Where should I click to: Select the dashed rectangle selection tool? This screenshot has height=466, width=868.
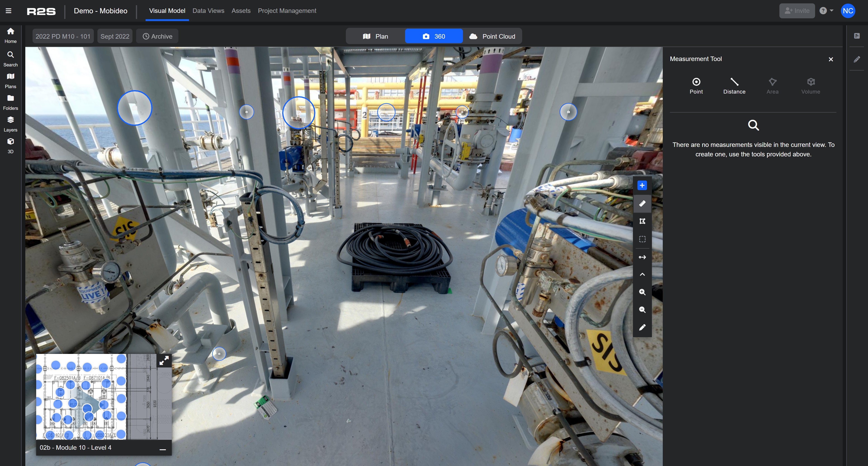coord(642,239)
